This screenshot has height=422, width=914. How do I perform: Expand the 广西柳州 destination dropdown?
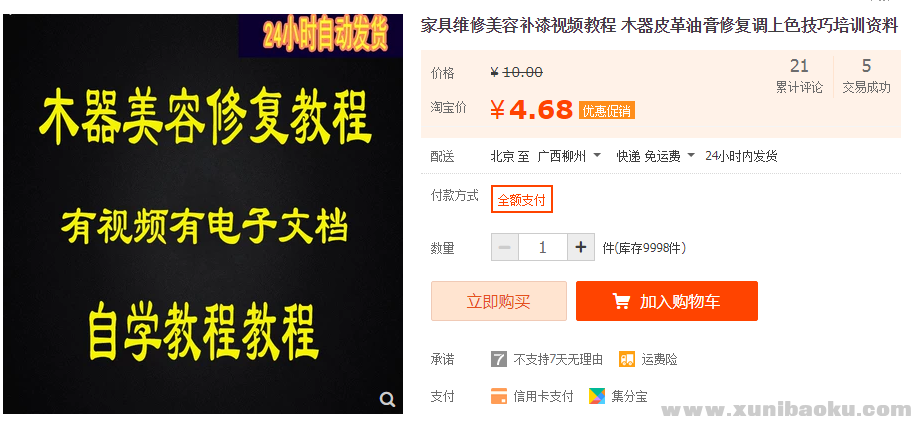(569, 156)
